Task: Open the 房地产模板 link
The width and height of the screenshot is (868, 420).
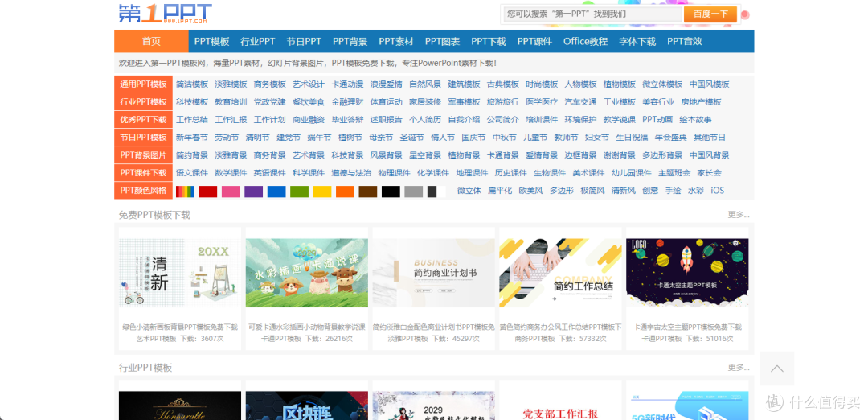Action: click(x=702, y=102)
